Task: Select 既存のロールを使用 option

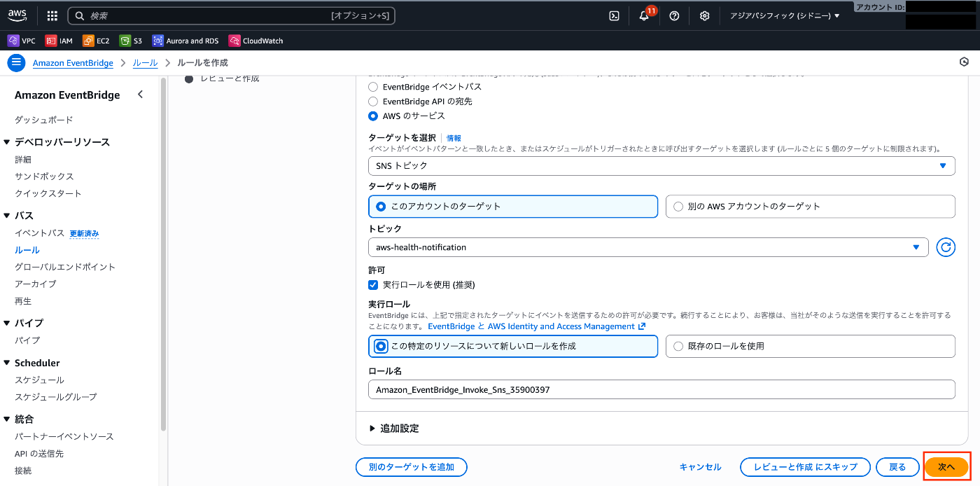Action: pos(811,346)
